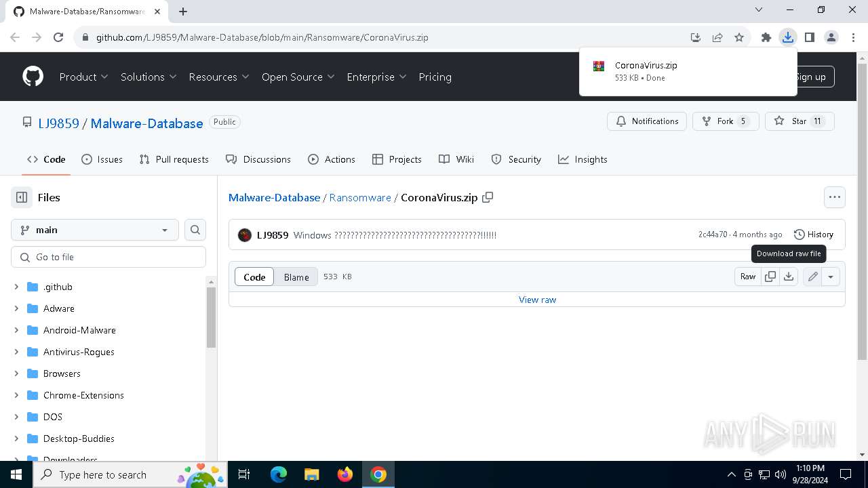Open Chrome downloads toolbar icon

point(788,37)
